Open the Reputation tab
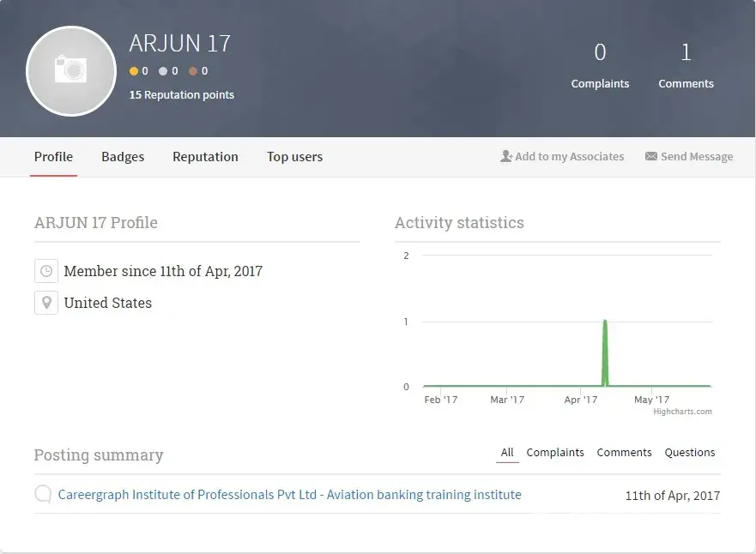 coord(205,157)
